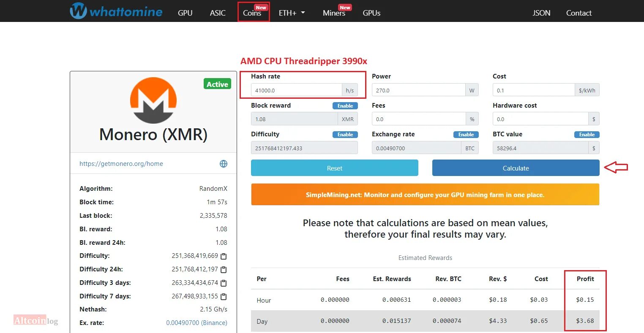Toggle Enable for BTC value
The width and height of the screenshot is (644, 333).
click(x=587, y=135)
